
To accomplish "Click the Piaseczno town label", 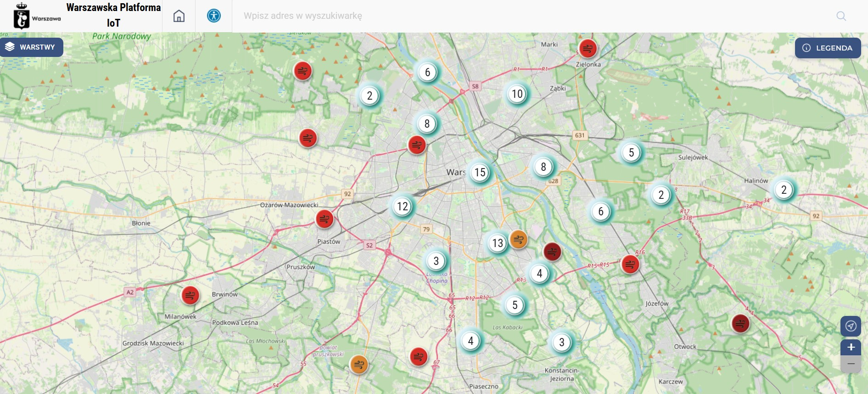I will (483, 386).
